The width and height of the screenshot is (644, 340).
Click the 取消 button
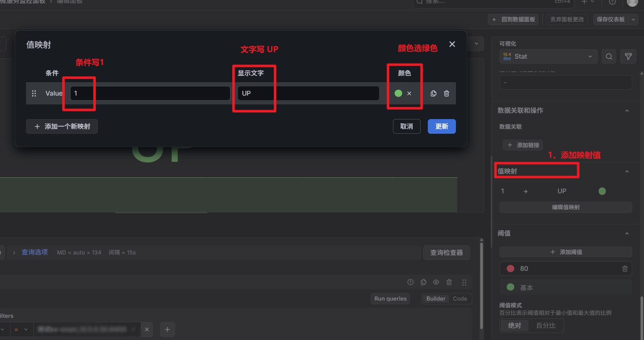[x=406, y=126]
